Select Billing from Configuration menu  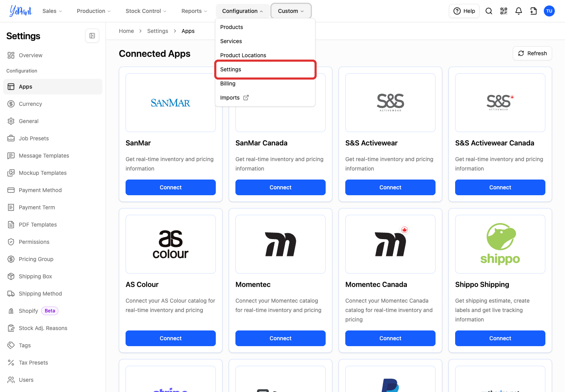coord(265,83)
